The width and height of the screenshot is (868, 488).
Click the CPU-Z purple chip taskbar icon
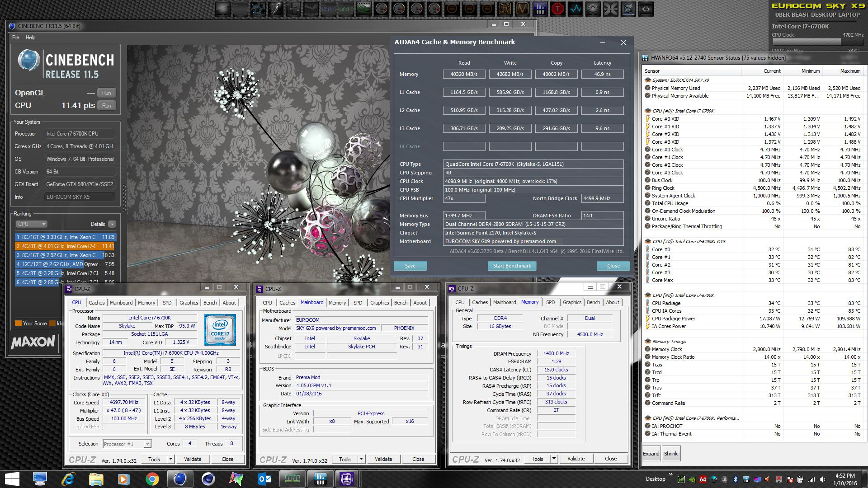346,479
